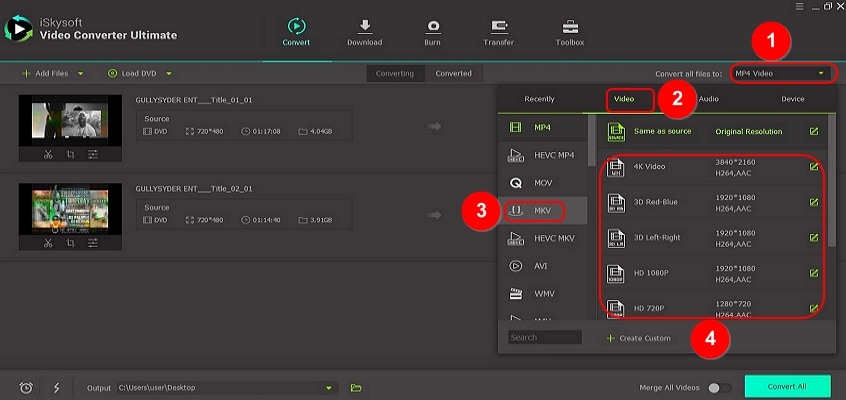The image size is (846, 400).
Task: Switch to the Device tab
Action: pos(793,99)
